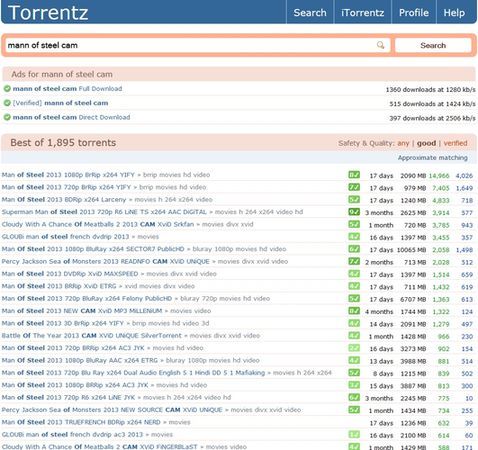Viewport: 478px width, 450px height.
Task: Click verified badge for NEW CAM MiLLENiUM row
Action: 354,310
